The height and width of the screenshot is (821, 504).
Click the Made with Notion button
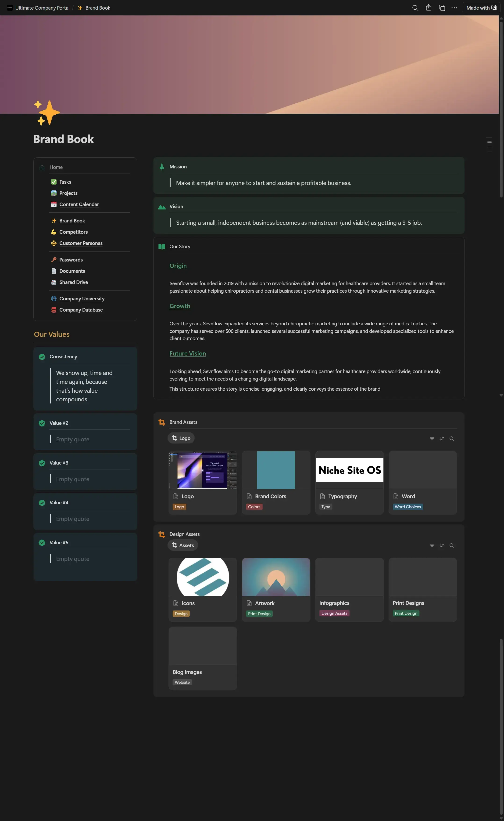(x=481, y=8)
